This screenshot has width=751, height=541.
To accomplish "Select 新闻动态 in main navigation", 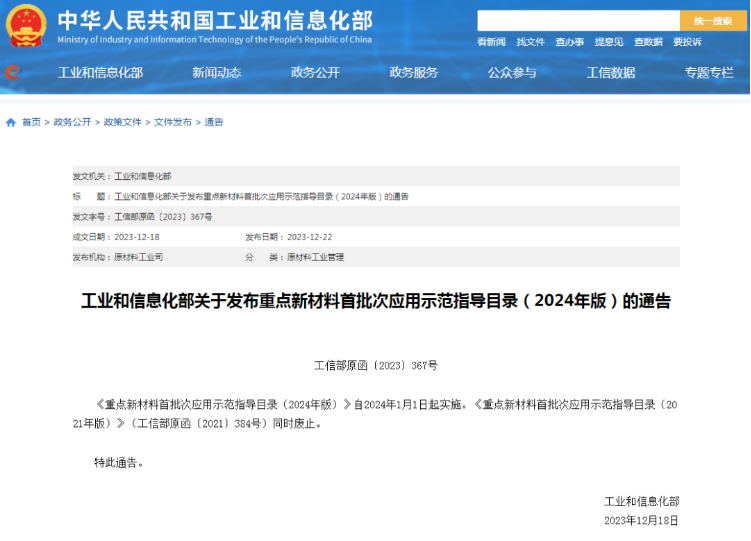I will pyautogui.click(x=217, y=73).
